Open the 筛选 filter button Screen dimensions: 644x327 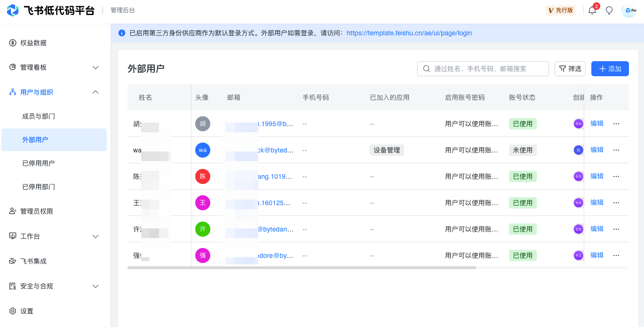(x=570, y=69)
